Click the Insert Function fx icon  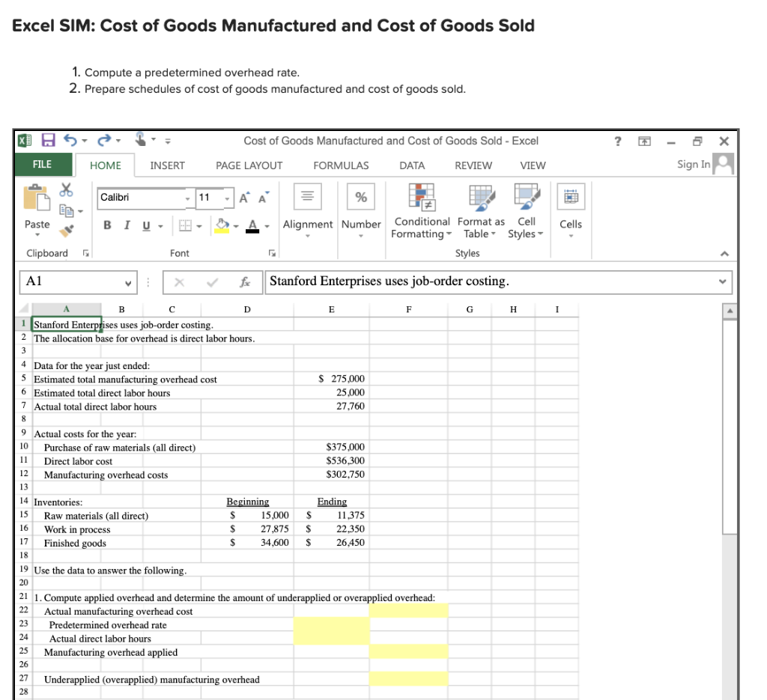[x=245, y=282]
